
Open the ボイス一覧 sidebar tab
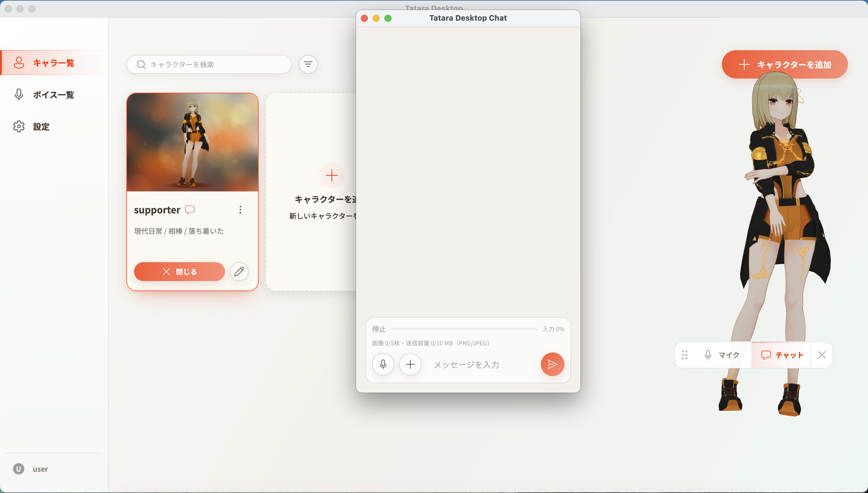53,94
